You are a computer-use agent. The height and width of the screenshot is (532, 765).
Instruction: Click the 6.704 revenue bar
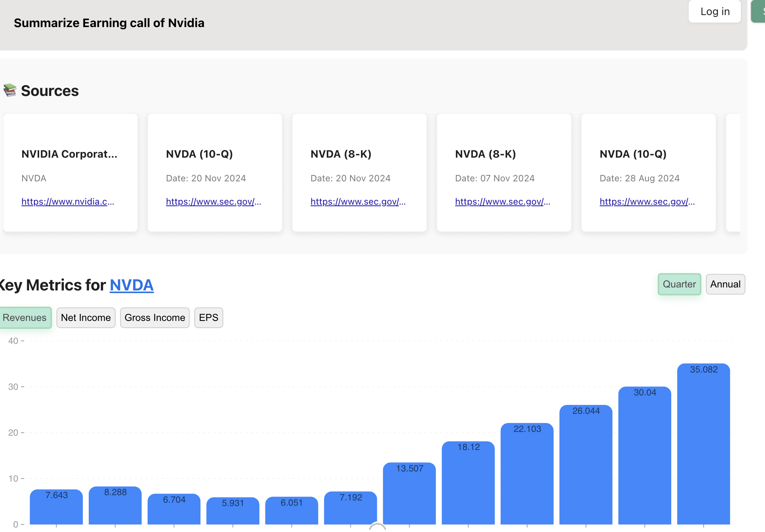[x=174, y=509]
